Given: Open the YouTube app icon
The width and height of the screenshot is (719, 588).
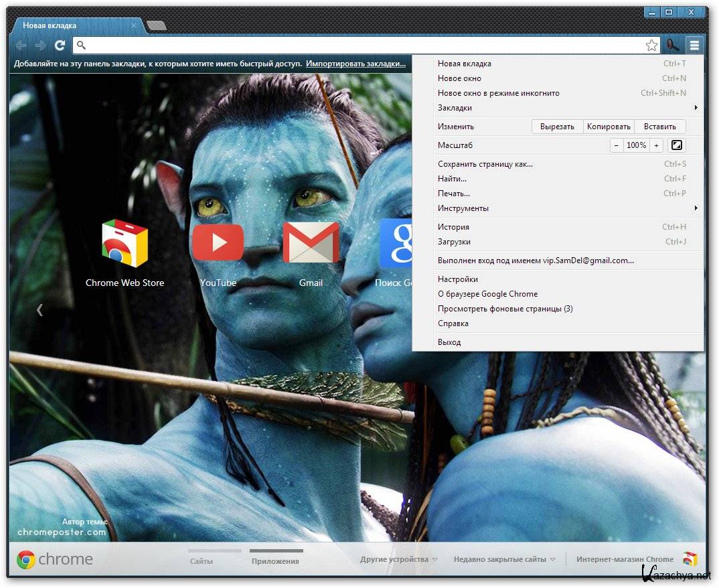Looking at the screenshot, I should point(218,242).
